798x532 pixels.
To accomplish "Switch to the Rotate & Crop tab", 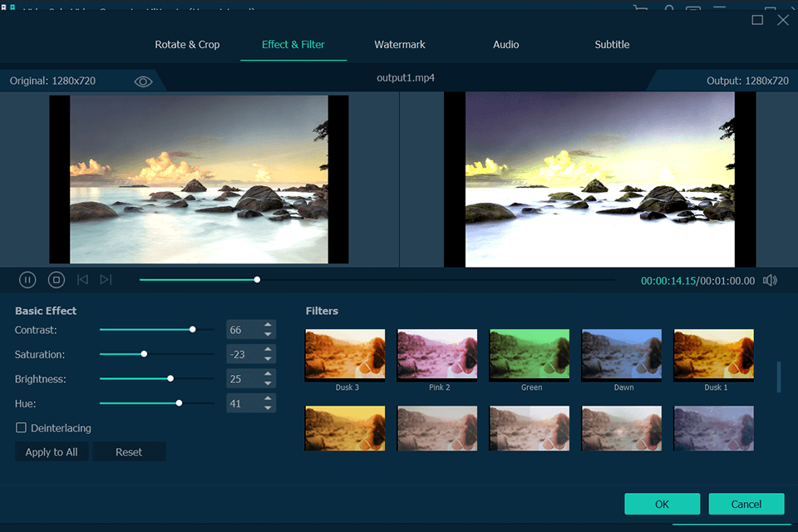I will [x=187, y=44].
